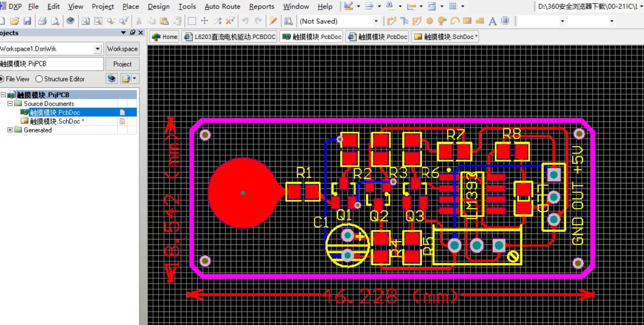Image resolution: width=644 pixels, height=325 pixels.
Task: Click the Workspace button
Action: click(122, 49)
